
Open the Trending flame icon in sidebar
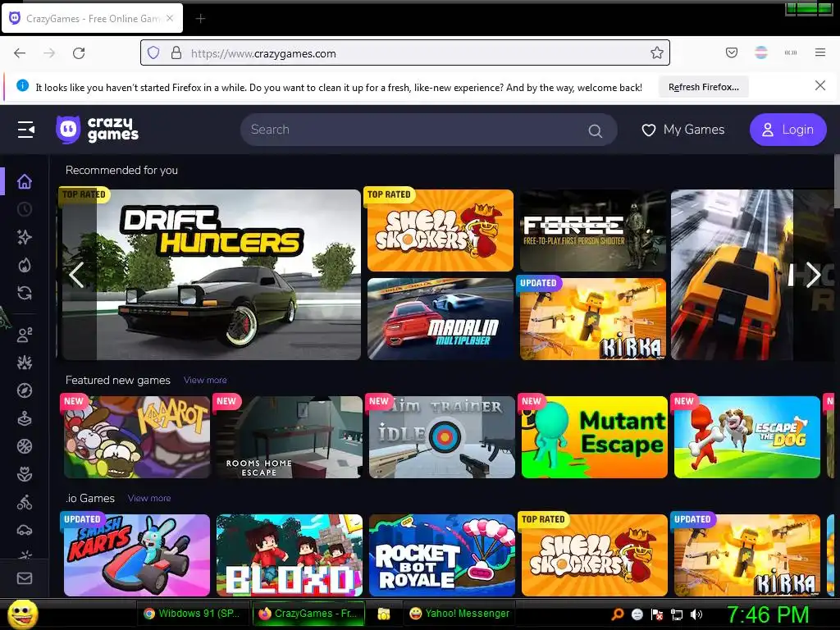[x=25, y=265]
